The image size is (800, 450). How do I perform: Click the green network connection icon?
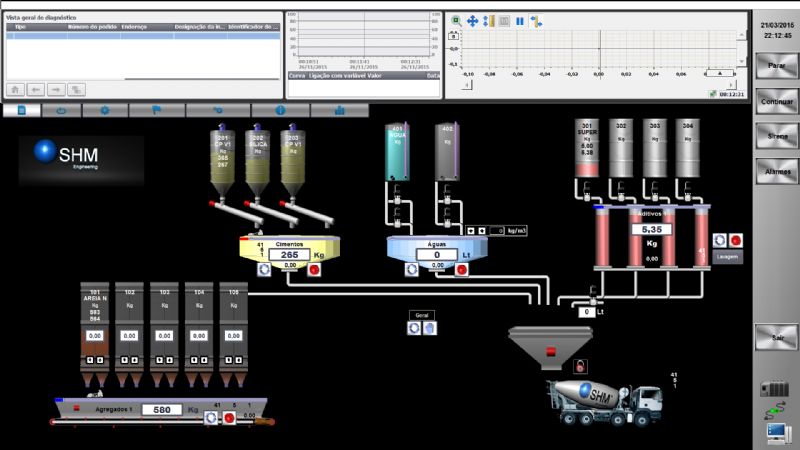(x=775, y=411)
